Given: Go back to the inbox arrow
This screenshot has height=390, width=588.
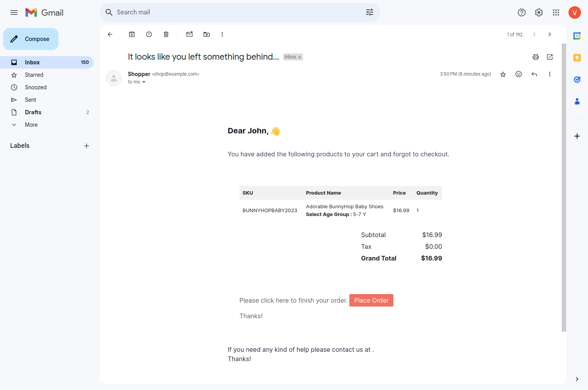Looking at the screenshot, I should pos(110,34).
